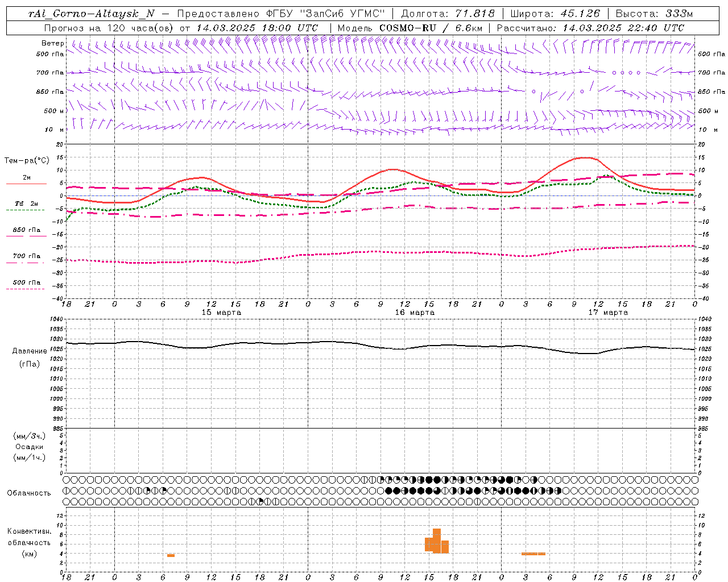Click the (мм/1ч.) precipitation unit label
The height and width of the screenshot is (582, 728).
(30, 458)
